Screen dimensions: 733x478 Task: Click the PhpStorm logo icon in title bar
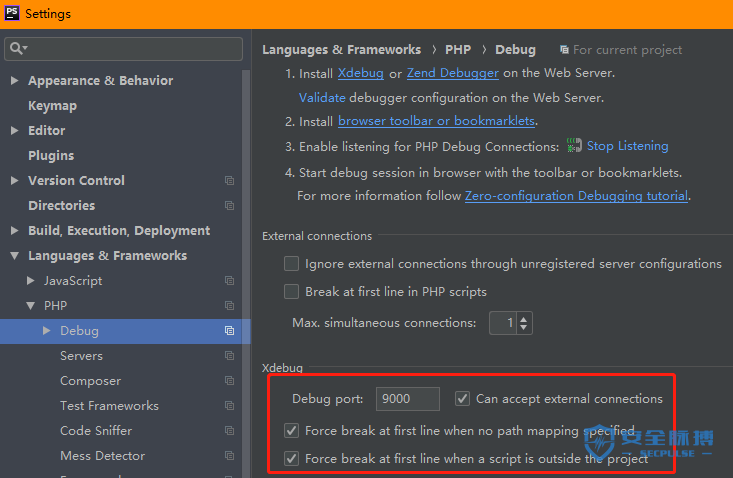tap(12, 13)
